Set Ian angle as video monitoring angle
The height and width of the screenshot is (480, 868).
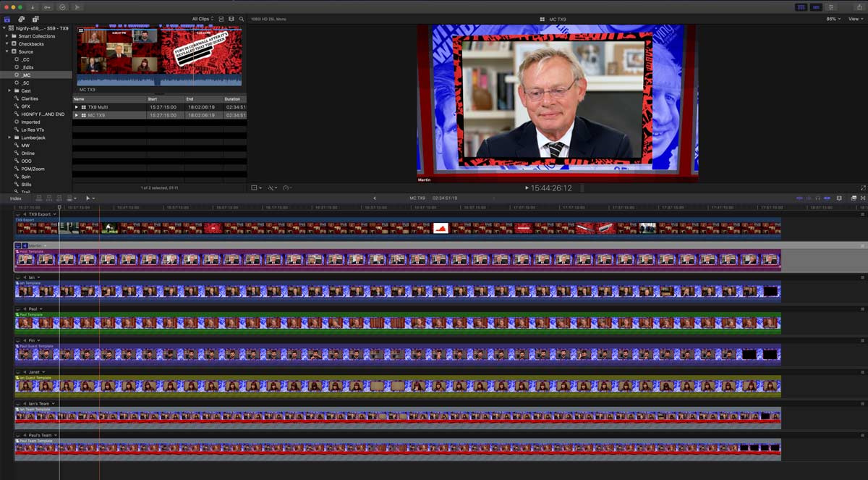click(x=18, y=277)
